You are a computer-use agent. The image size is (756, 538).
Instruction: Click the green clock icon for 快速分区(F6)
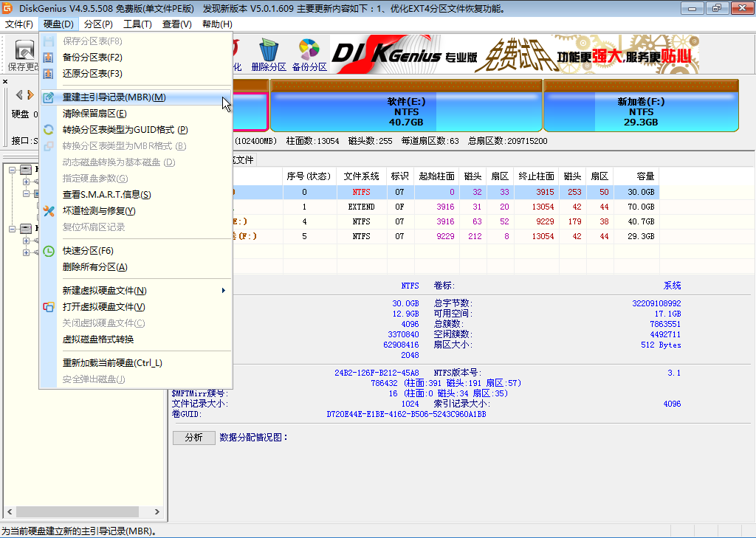click(x=49, y=250)
